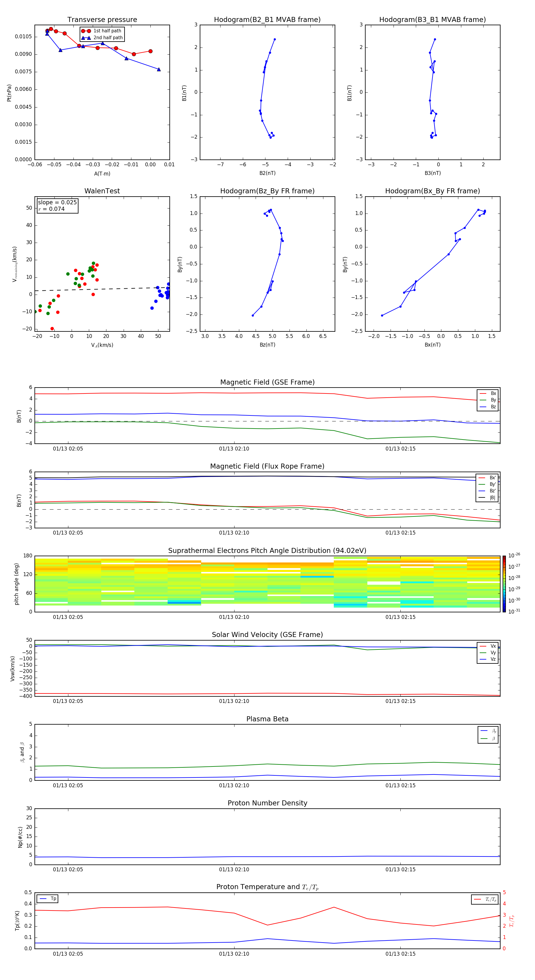535x980 pixels.
Task: Click the 'Np(#/cc)' axis label
Action: [x=20, y=837]
